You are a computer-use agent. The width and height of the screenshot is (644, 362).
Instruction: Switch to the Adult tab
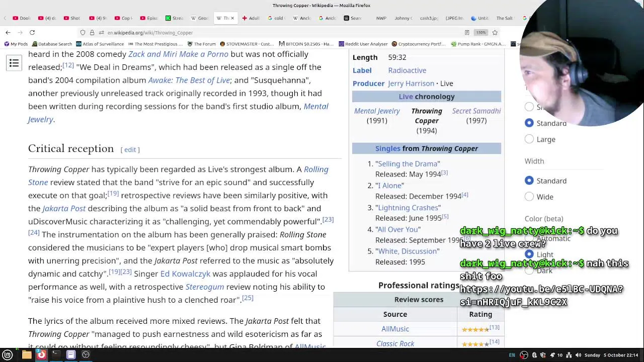pos(251,18)
